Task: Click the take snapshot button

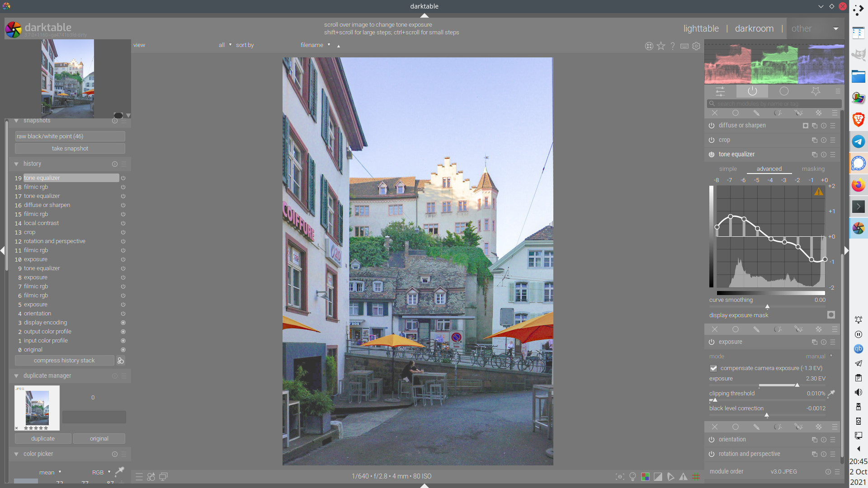Action: [x=70, y=149]
